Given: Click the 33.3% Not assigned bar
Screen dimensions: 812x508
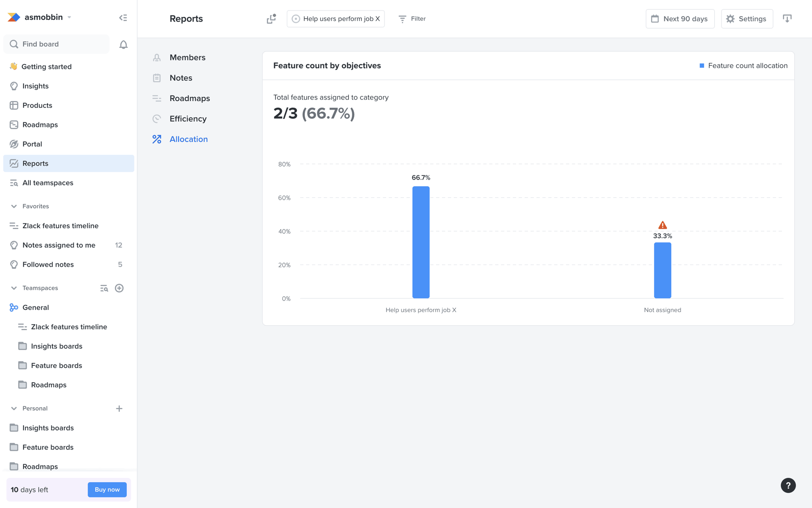Looking at the screenshot, I should pyautogui.click(x=662, y=270).
